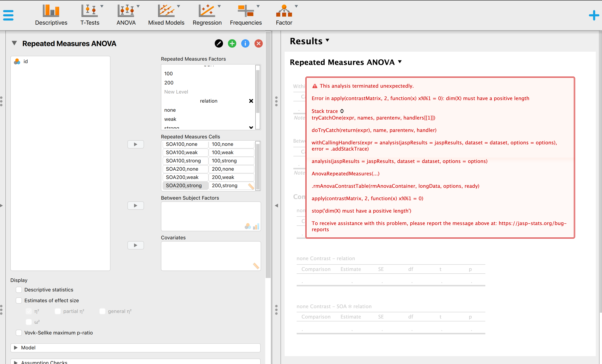Check the Vovk-Sellke maximum p-ratio option
The height and width of the screenshot is (364, 602).
19,333
